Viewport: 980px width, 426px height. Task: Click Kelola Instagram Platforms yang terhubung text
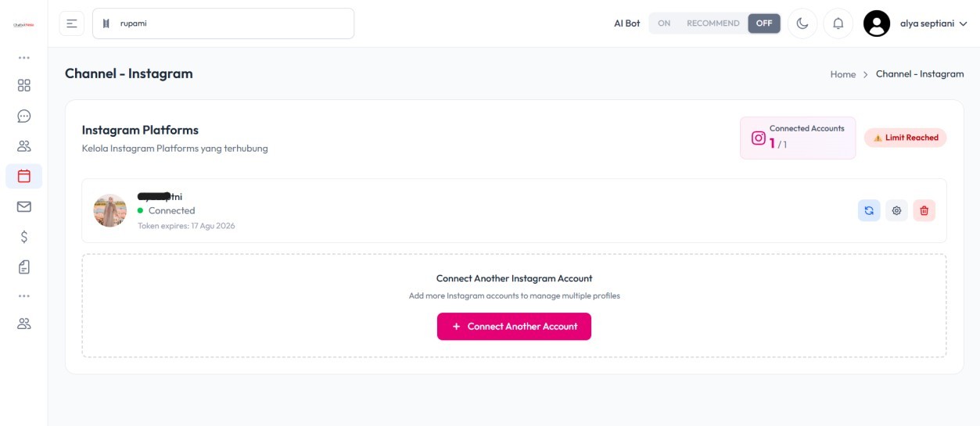(x=174, y=149)
